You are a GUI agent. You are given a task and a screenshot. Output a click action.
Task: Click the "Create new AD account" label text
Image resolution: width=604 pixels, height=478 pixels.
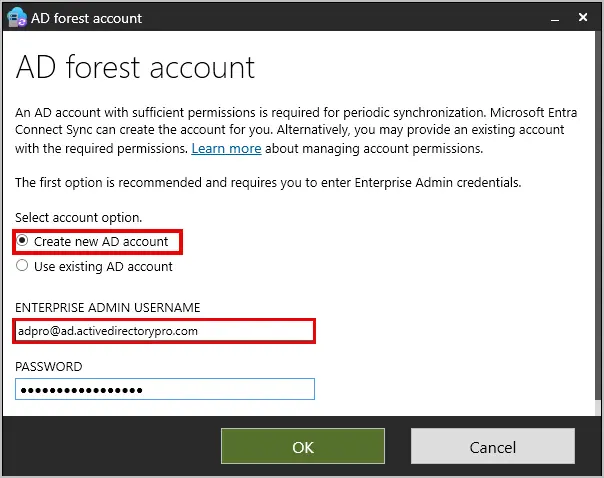[x=101, y=241]
